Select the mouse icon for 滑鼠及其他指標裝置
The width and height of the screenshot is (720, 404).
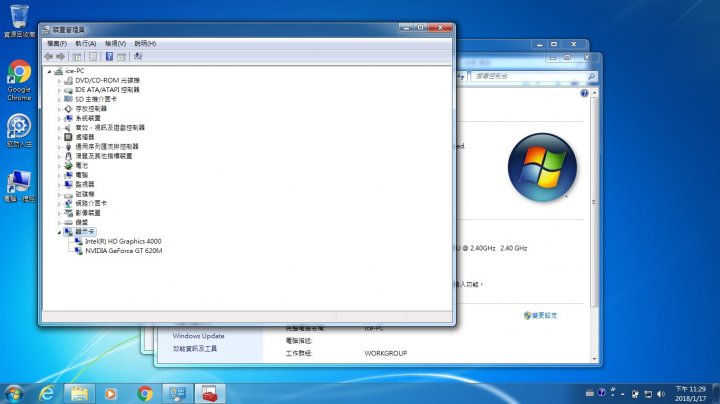tap(68, 156)
